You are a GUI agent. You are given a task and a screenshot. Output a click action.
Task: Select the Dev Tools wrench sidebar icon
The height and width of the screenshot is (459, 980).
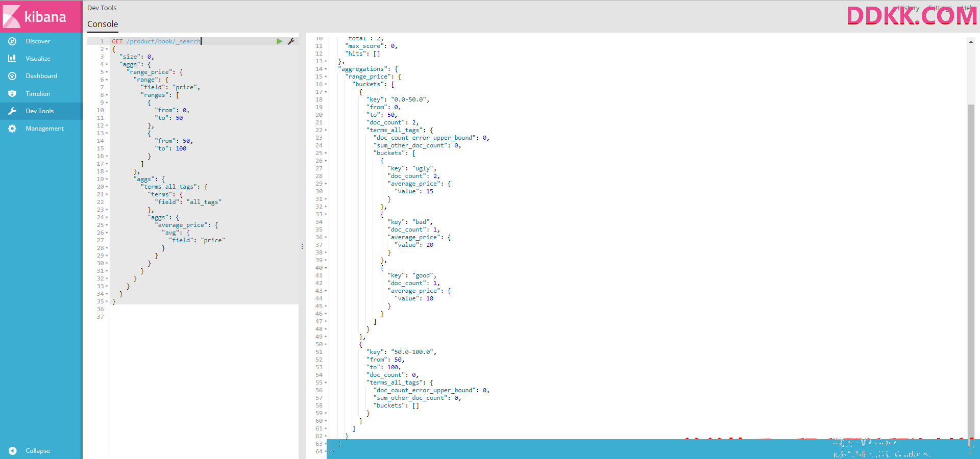coord(12,111)
